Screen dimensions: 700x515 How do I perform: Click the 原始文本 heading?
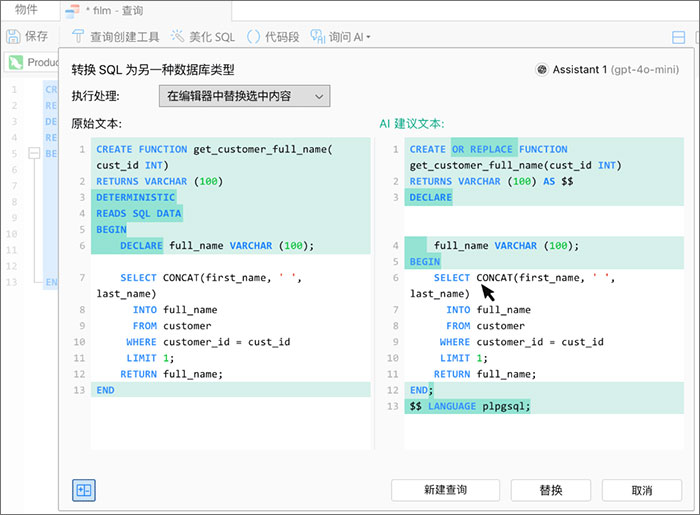[x=96, y=124]
